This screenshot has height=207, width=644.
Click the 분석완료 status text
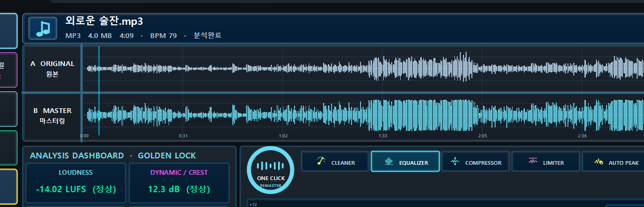[207, 36]
